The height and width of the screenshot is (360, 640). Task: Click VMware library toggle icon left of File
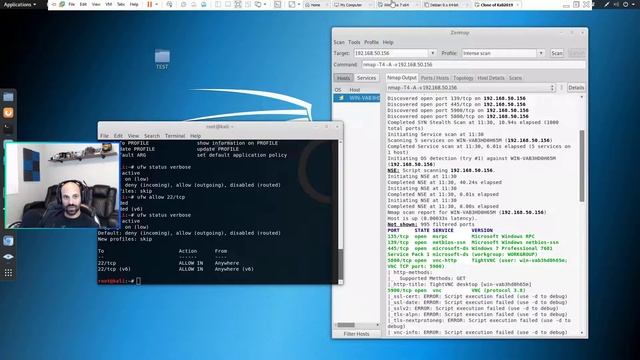[x=62, y=4]
